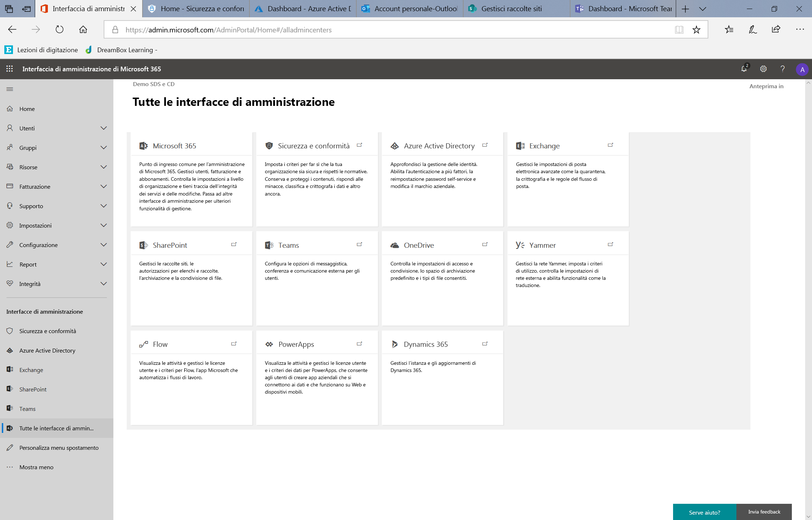812x520 pixels.
Task: Switch to Gestisci raccolte siti tab
Action: click(x=517, y=9)
